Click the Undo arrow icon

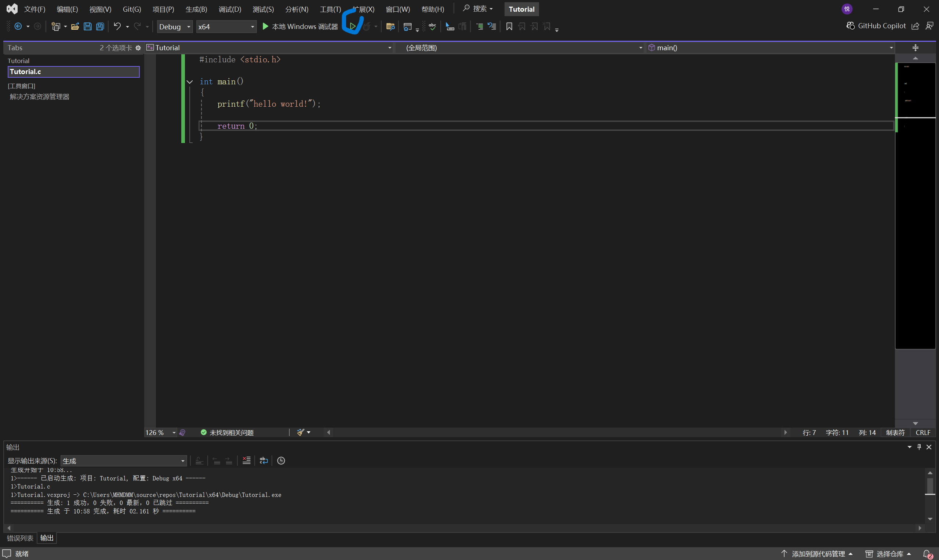(117, 26)
